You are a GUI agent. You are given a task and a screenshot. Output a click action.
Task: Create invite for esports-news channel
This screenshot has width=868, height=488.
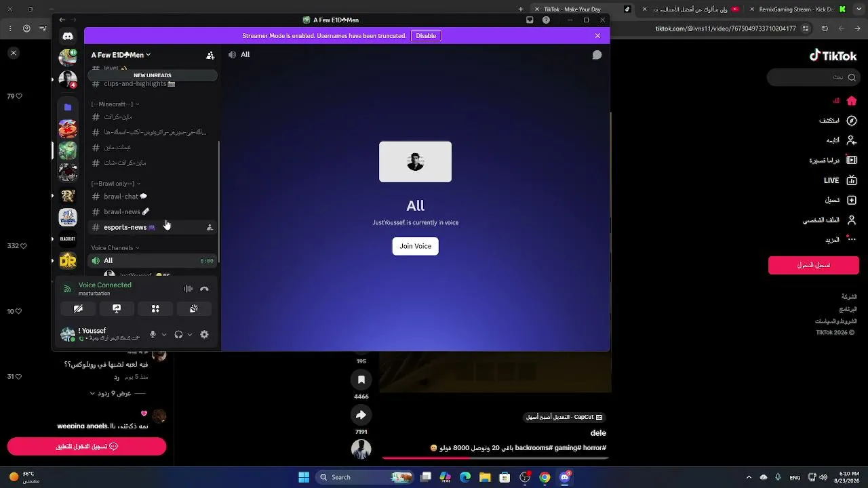pyautogui.click(x=210, y=228)
